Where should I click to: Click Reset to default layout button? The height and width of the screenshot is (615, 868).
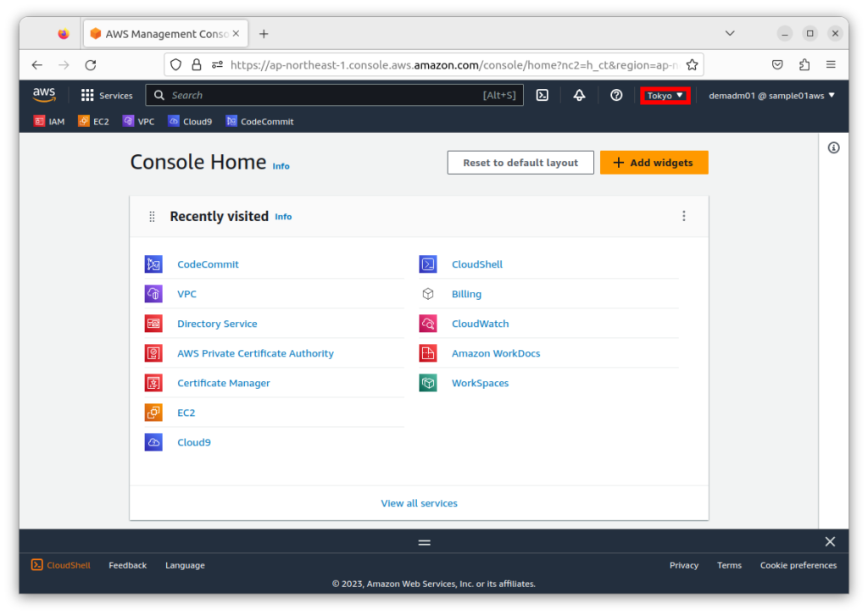[x=520, y=163]
